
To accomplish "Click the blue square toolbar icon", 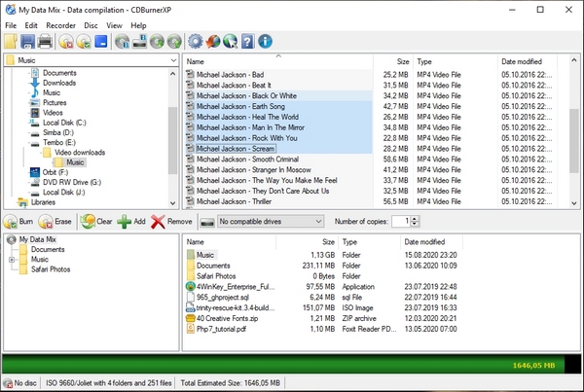I will (101, 41).
